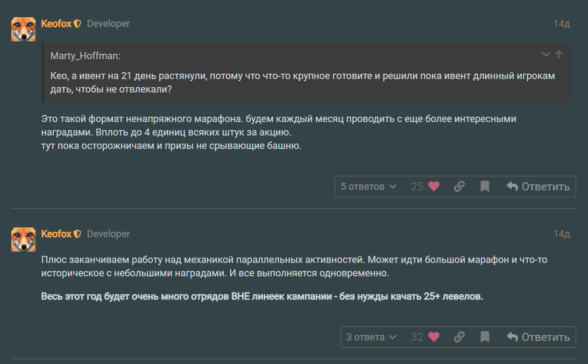Open the '14д' timestamp of first post
588x364 pixels.
561,24
